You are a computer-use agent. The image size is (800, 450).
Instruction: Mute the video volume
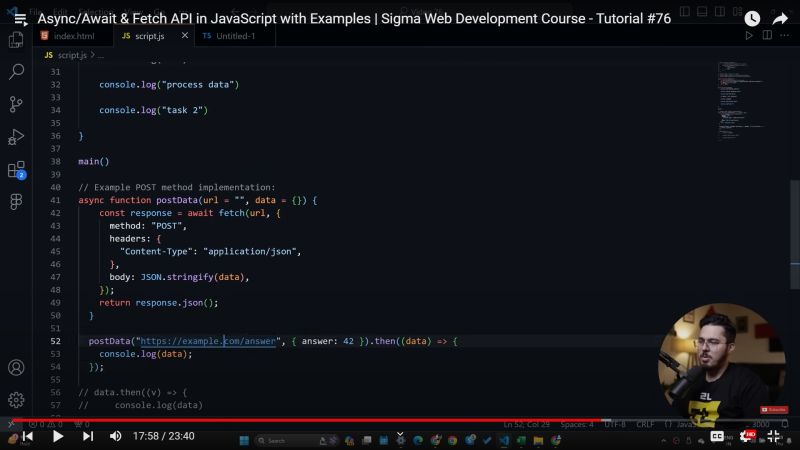(x=116, y=436)
